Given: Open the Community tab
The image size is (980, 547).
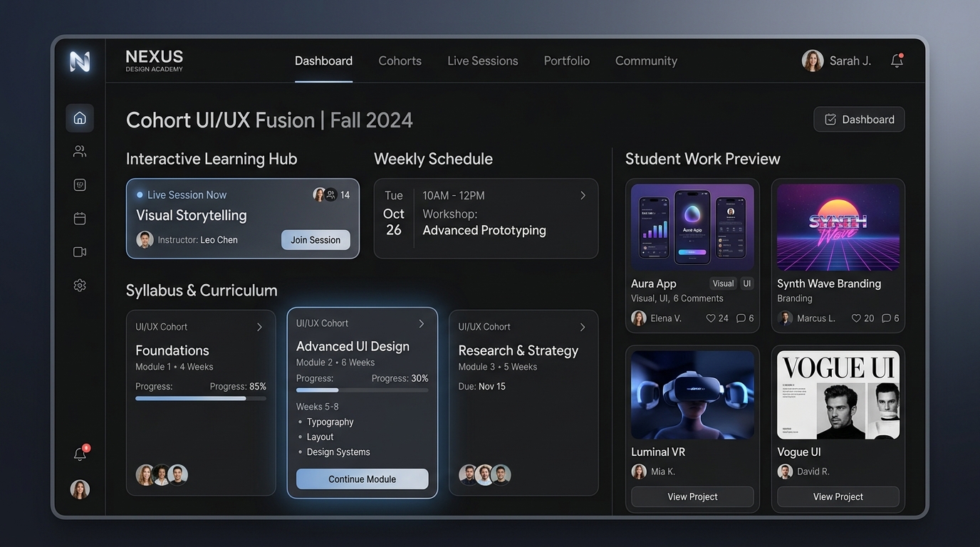Looking at the screenshot, I should 646,61.
